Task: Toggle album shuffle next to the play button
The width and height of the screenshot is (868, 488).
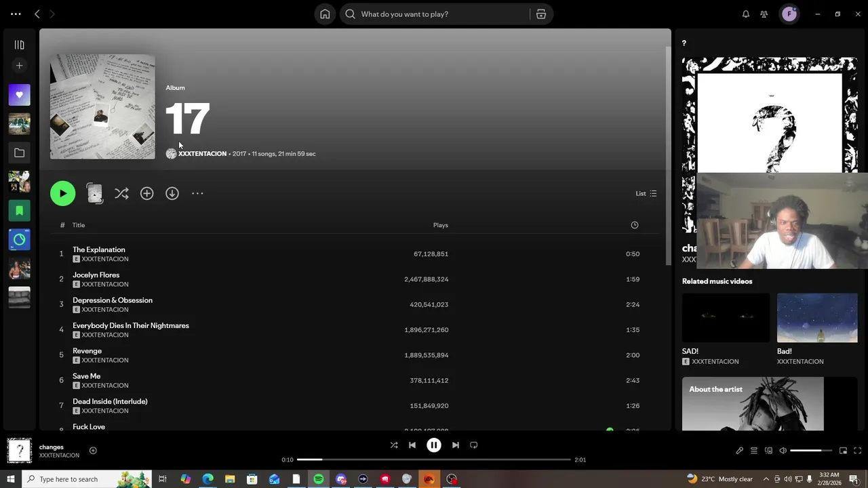Action: pos(121,194)
